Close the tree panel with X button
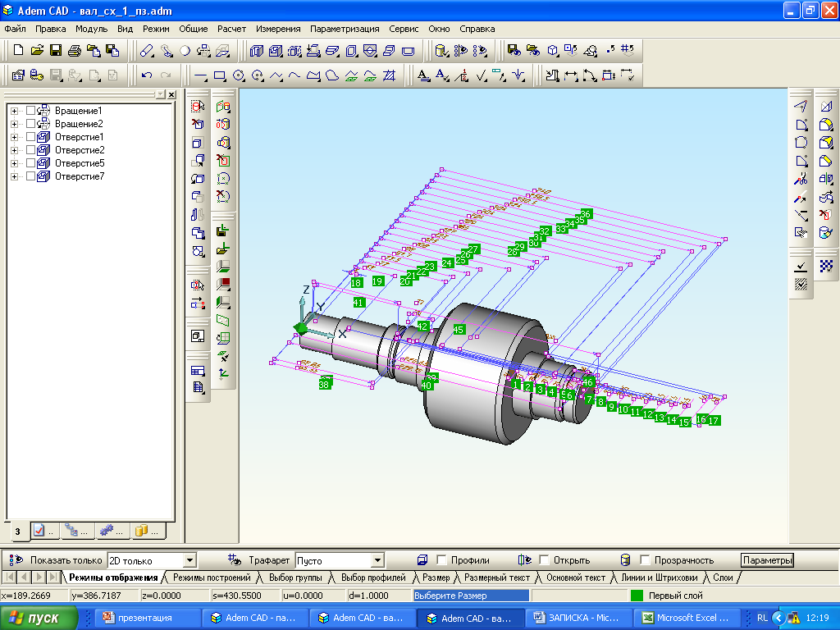Viewport: 840px width, 630px height. coord(171,95)
